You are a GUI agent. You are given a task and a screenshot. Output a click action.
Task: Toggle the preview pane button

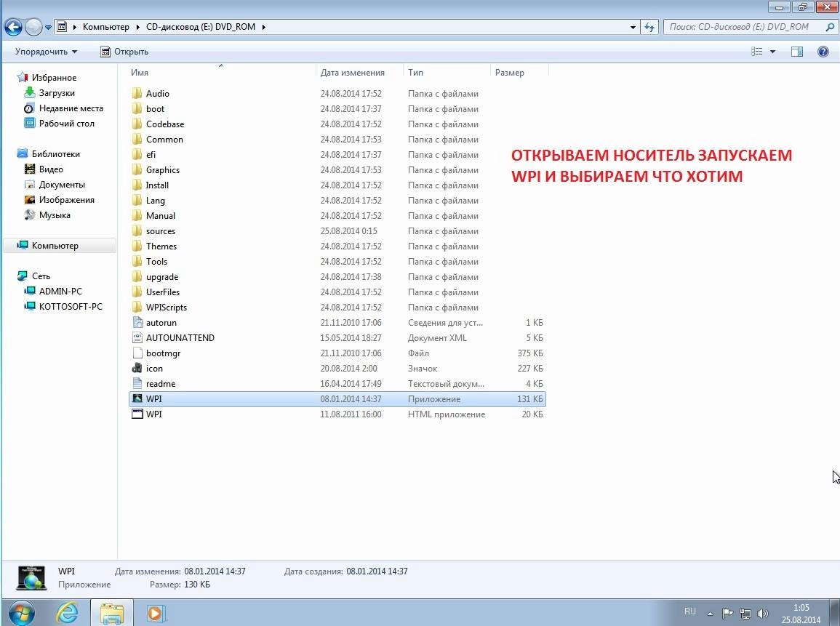click(x=797, y=52)
